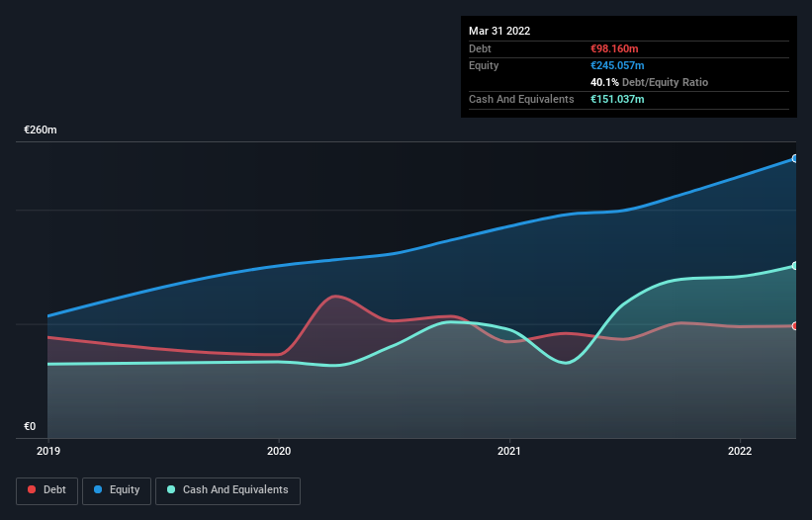Click the teal Cash endpoint marker

(x=795, y=265)
